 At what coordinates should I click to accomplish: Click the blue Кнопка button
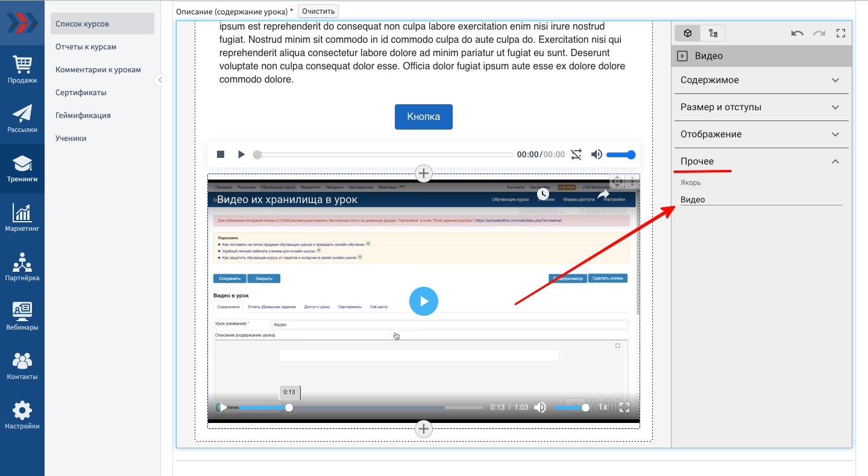pos(423,117)
